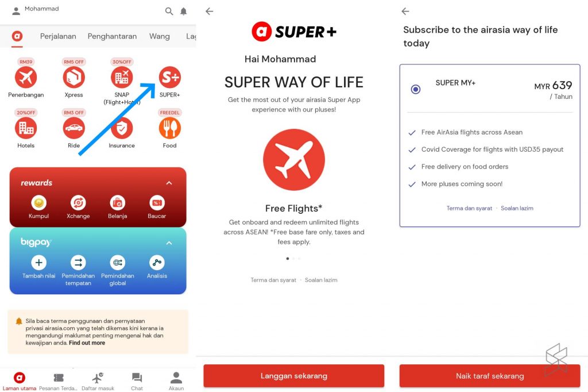Open notifications bell icon
The image size is (588, 392).
[183, 11]
